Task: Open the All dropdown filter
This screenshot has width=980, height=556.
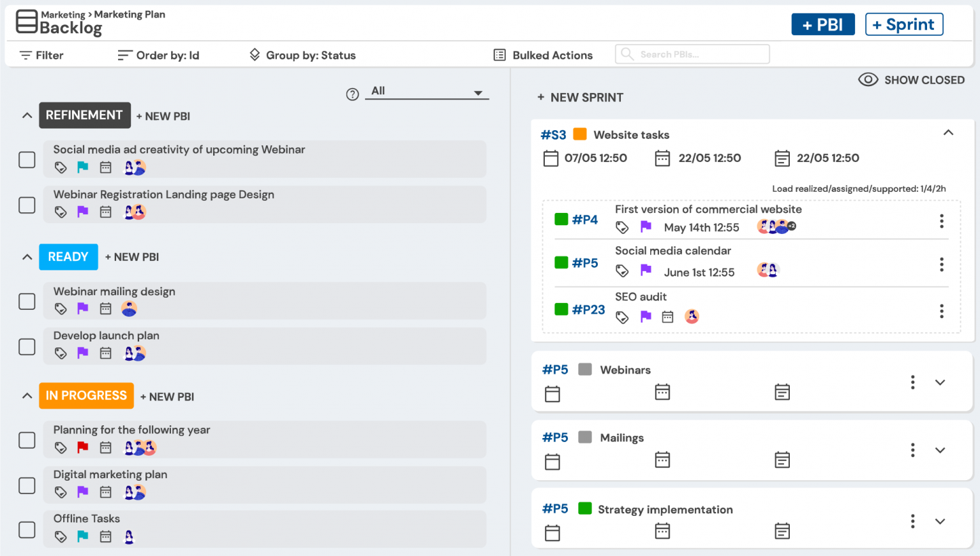Action: 426,91
